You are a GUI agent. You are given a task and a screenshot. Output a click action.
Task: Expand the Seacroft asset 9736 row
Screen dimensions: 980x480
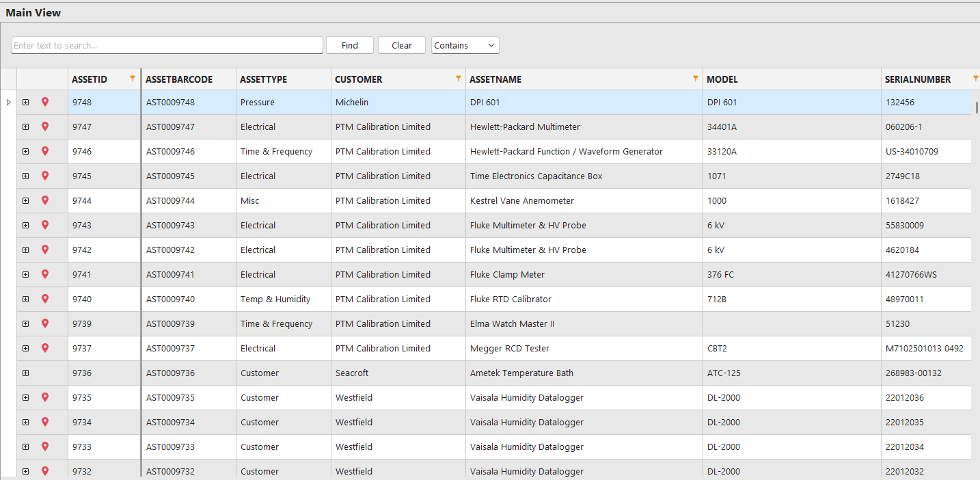click(25, 373)
